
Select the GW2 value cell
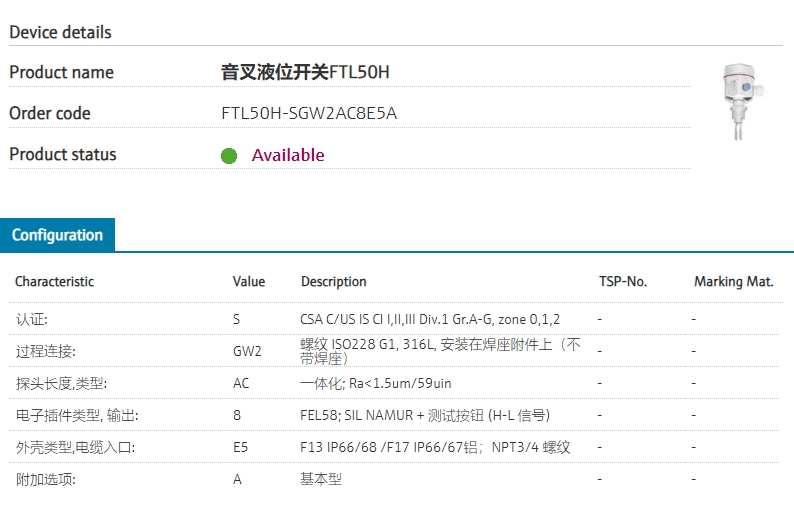pos(247,351)
